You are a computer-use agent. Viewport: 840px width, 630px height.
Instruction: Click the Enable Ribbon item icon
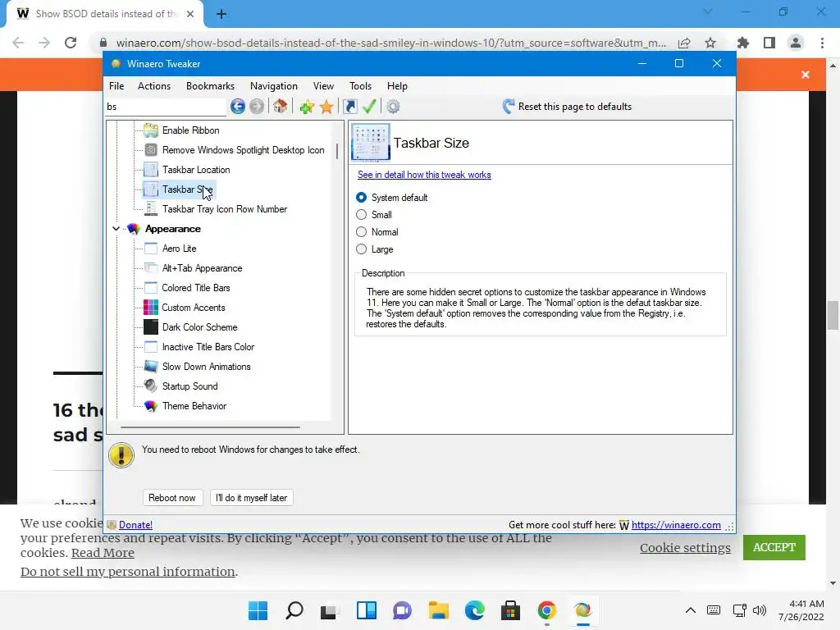coord(151,130)
